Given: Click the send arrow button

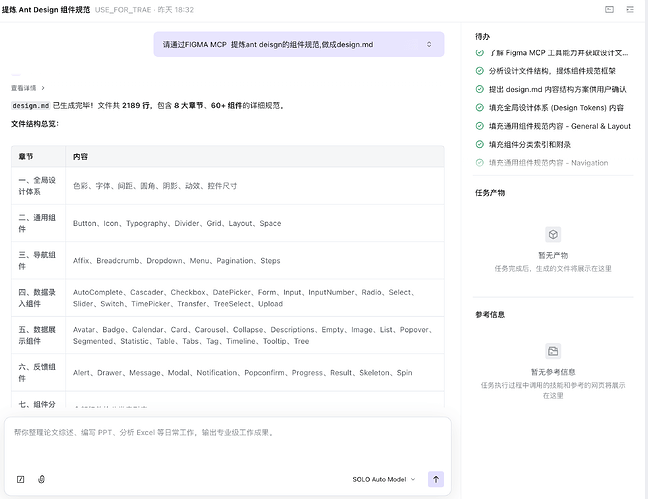Looking at the screenshot, I should coord(436,479).
